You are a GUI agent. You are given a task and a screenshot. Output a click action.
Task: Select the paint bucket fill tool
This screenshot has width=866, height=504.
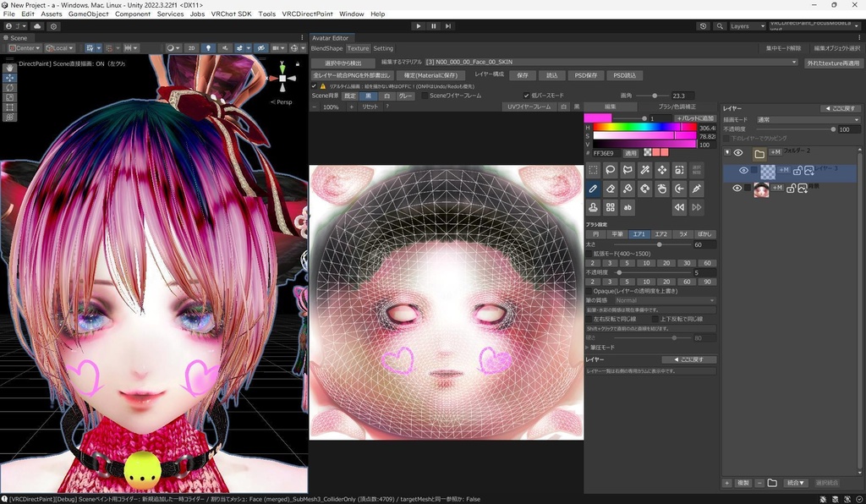[628, 189]
